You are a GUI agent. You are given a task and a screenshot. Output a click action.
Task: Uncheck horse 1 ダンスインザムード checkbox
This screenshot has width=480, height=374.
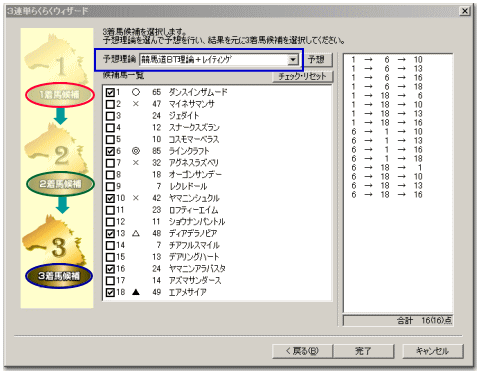110,92
